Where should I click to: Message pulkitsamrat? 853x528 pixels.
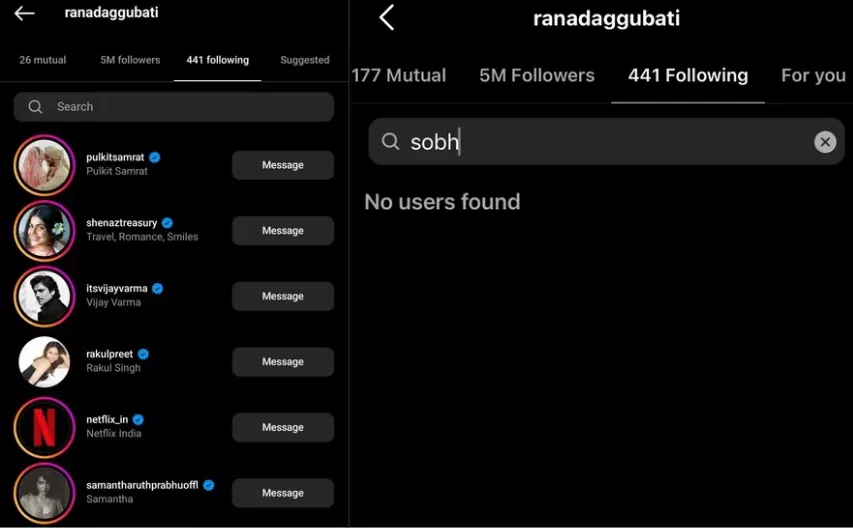pyautogui.click(x=283, y=165)
